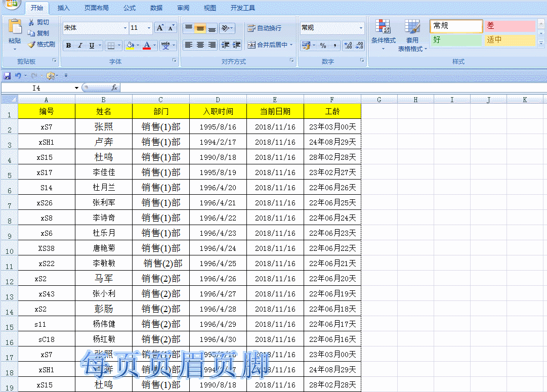Open the font name 宋体 dropdown
547x392 pixels.
coord(125,27)
